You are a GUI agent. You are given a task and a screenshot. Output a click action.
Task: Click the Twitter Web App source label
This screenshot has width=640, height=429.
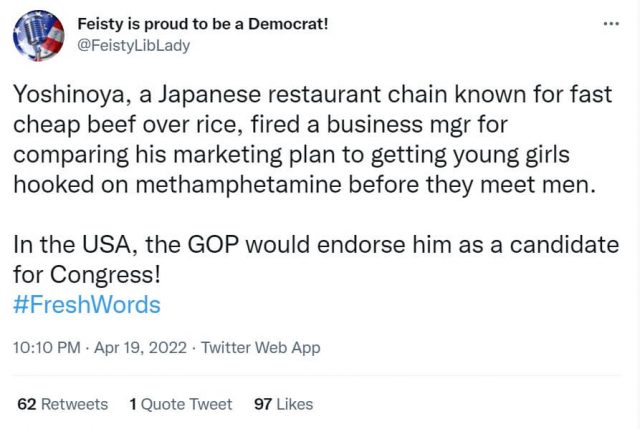coord(260,348)
